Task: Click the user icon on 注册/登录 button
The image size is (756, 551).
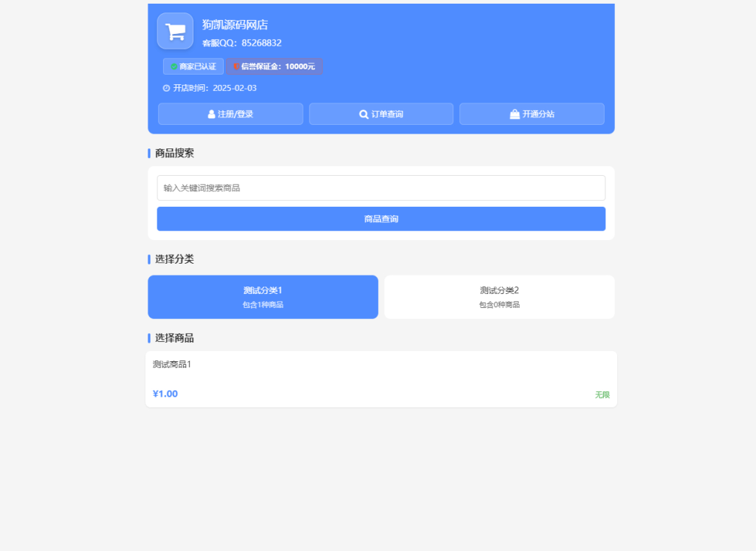Action: (x=212, y=113)
